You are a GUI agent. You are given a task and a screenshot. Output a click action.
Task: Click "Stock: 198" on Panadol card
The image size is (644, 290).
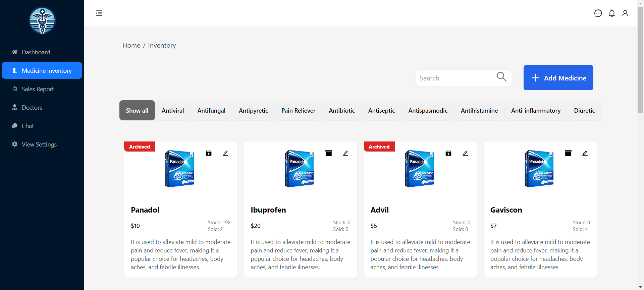coord(219,223)
